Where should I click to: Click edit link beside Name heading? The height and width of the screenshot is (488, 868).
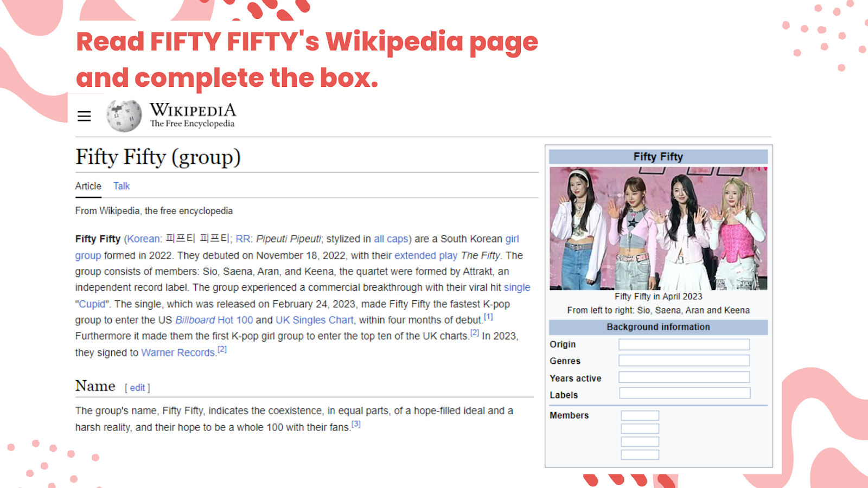pyautogui.click(x=137, y=388)
